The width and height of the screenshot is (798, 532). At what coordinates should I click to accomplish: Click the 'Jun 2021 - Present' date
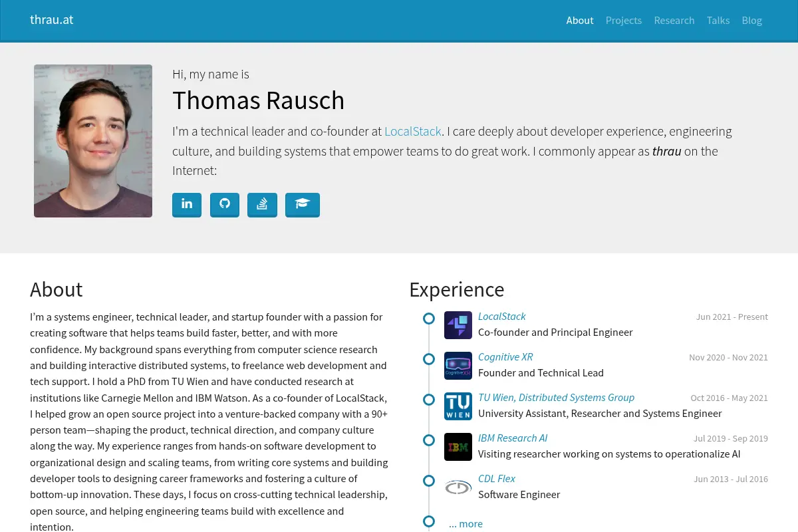pos(732,317)
